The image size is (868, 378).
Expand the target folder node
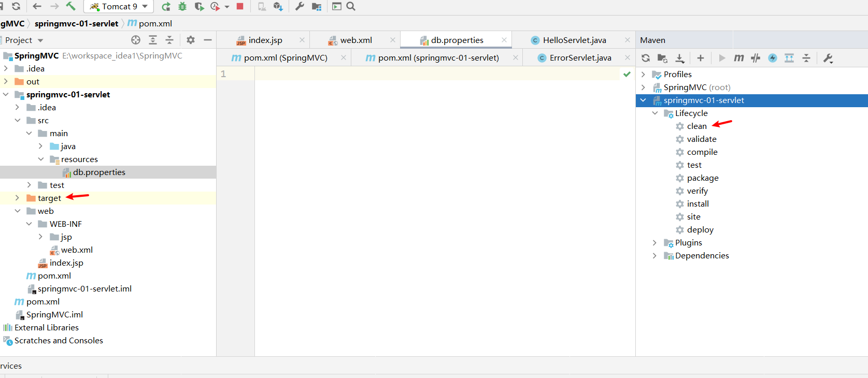17,198
